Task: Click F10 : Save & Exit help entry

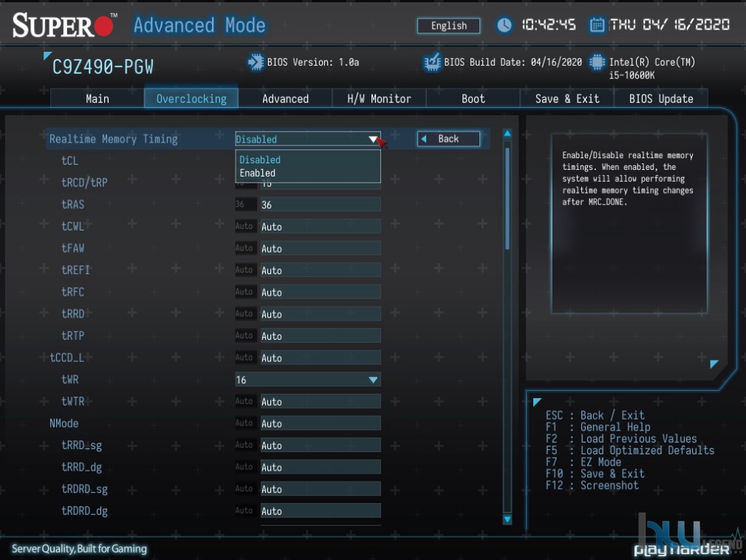Action: [595, 474]
